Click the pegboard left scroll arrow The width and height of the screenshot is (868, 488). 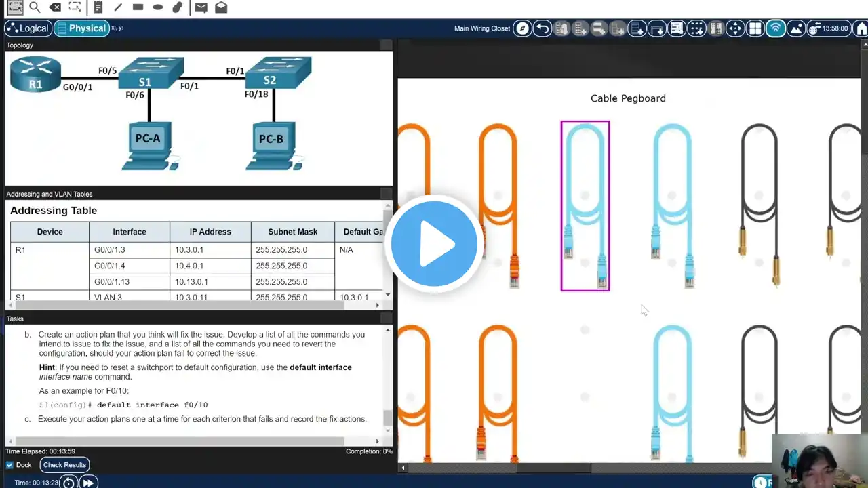coord(403,468)
